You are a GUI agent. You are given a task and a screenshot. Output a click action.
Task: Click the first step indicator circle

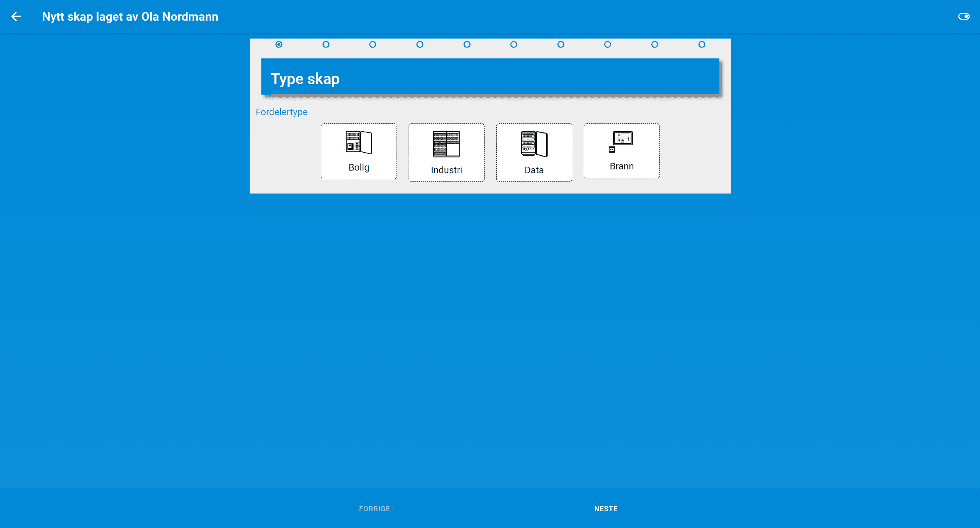pyautogui.click(x=278, y=44)
